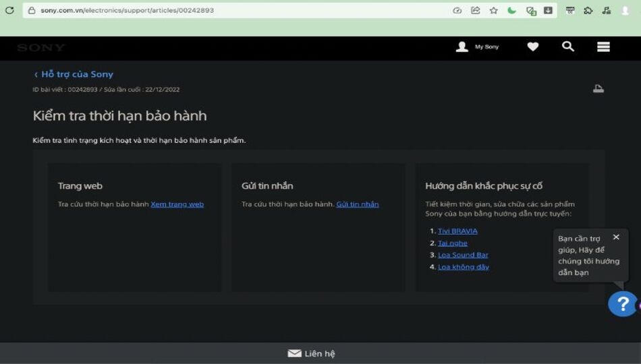
Task: Toggle the green moon dark mode extension
Action: [511, 10]
